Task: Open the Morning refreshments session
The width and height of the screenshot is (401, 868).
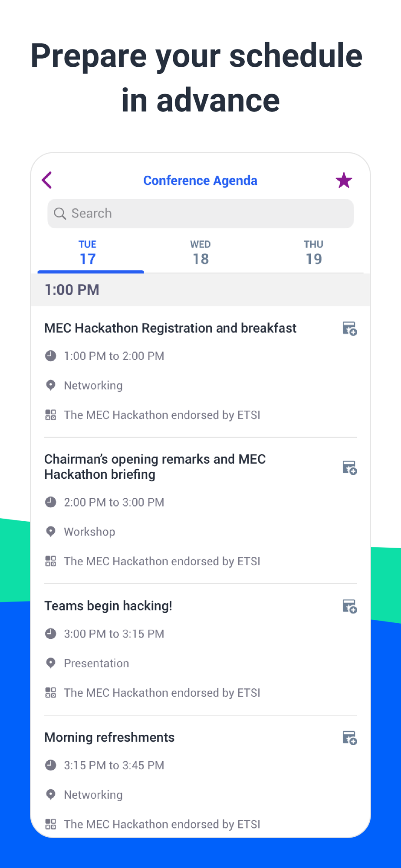Action: [109, 737]
